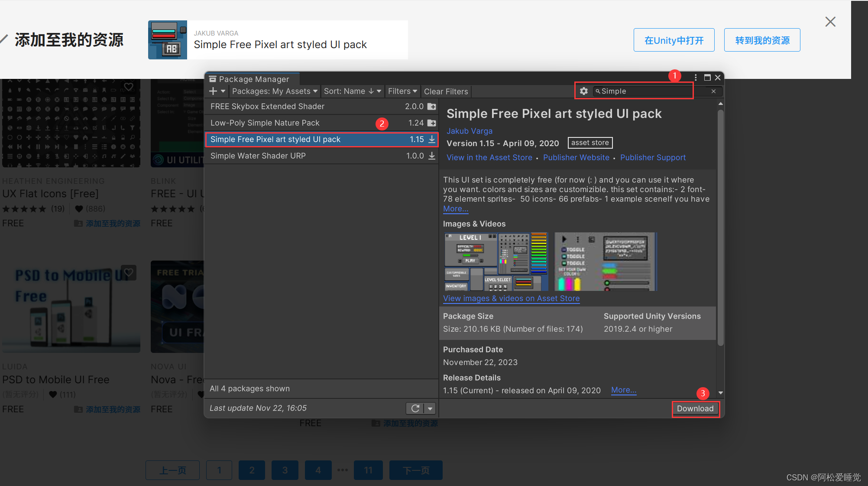Click the scroll up arrow in details panel
The height and width of the screenshot is (486, 868).
pos(721,104)
